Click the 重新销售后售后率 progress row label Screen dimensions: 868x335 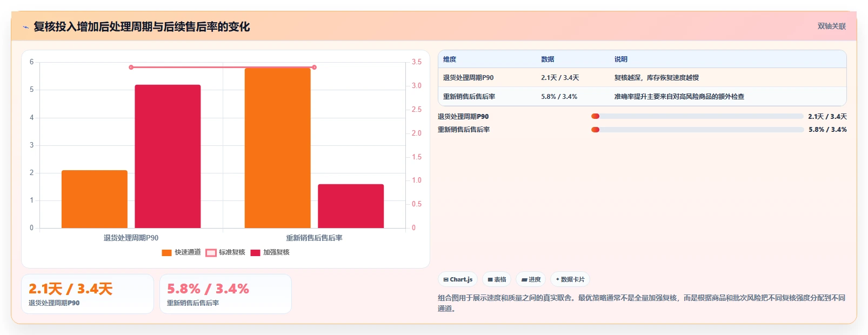464,130
